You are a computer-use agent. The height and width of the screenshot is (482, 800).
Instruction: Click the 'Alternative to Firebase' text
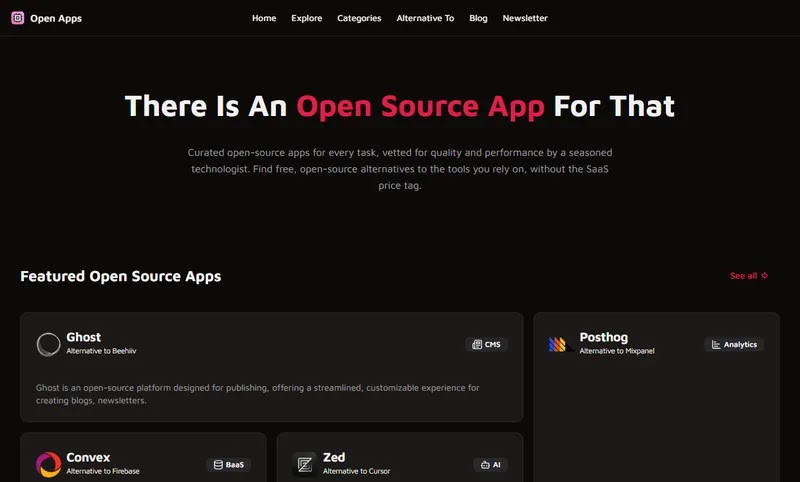(x=103, y=471)
